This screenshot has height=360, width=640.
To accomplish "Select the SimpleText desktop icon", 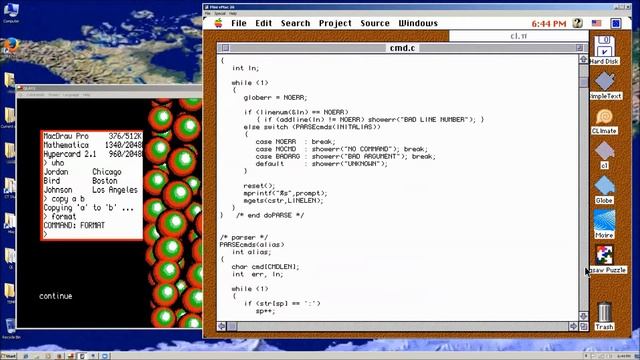I will click(x=605, y=85).
